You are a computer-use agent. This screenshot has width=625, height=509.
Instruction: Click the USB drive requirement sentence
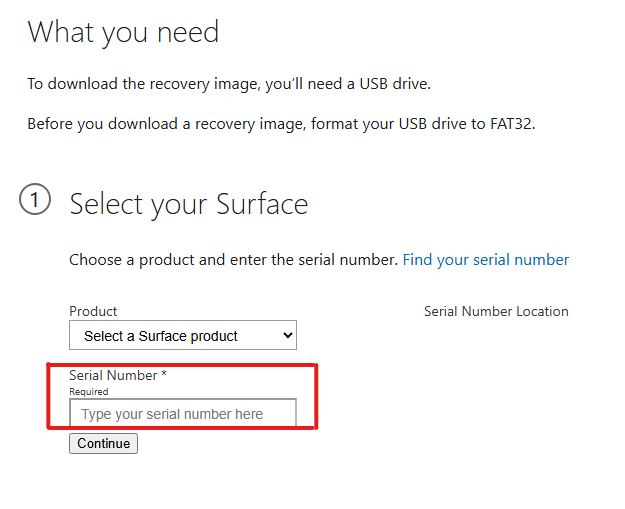(x=229, y=83)
